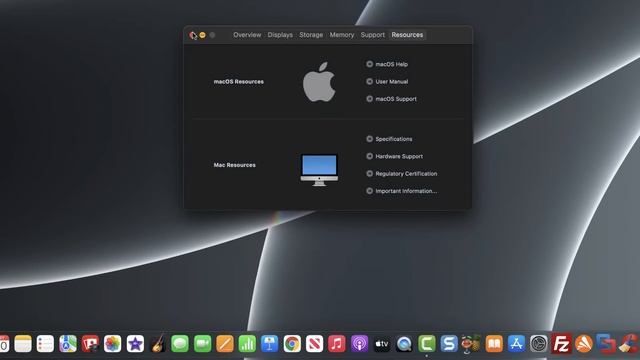Open Keynote from the Dock
The width and height of the screenshot is (640, 360).
pos(270,344)
